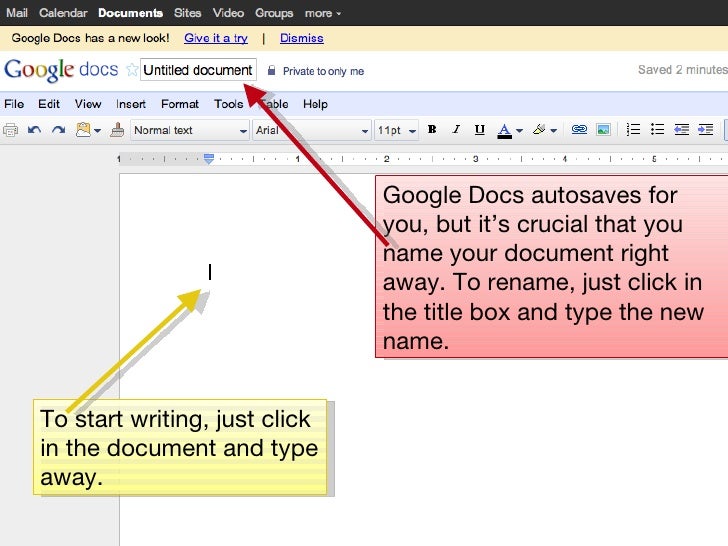Screen dimensions: 728x546
Task: Toggle underline formatting
Action: coord(480,130)
